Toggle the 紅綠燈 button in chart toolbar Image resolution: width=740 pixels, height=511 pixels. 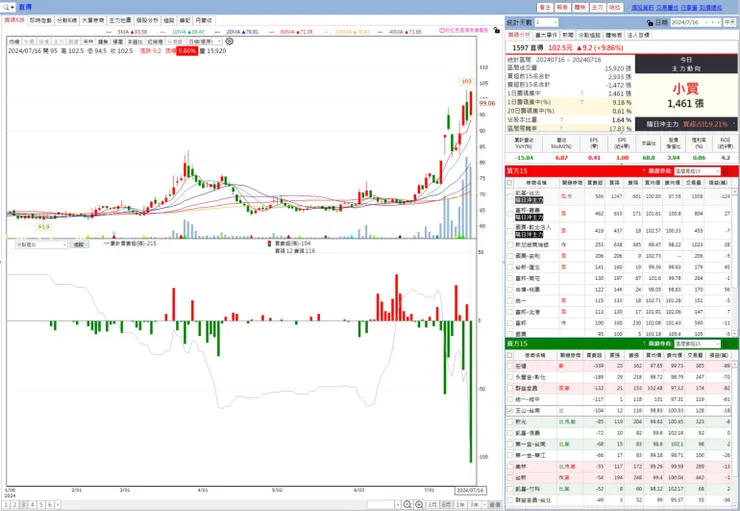(155, 42)
